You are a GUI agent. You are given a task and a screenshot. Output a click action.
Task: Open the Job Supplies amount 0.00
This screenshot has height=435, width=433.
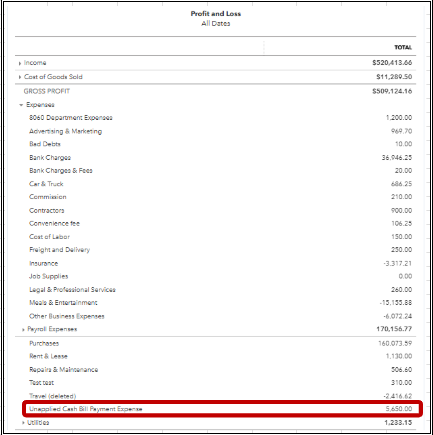tap(405, 276)
